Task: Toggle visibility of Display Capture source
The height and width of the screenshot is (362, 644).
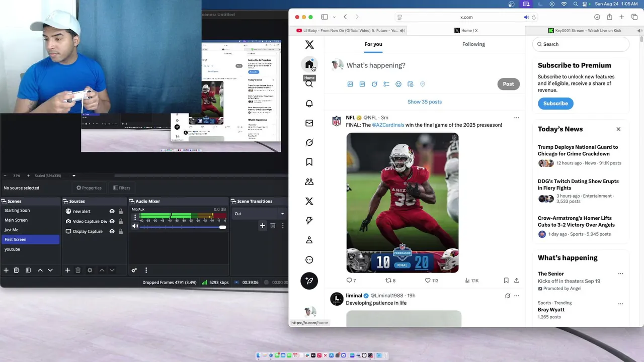Action: [112, 231]
